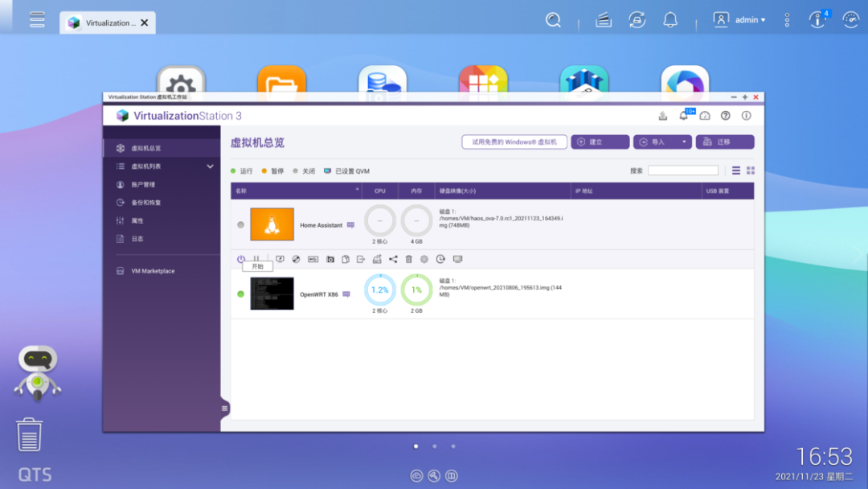
Task: Open the 导入 button dropdown arrow
Action: click(x=684, y=142)
